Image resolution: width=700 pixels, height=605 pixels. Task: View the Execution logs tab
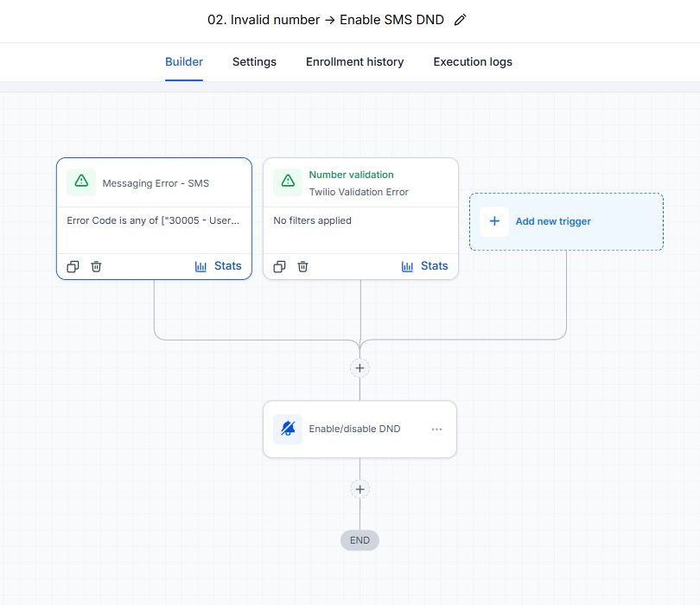click(x=473, y=61)
